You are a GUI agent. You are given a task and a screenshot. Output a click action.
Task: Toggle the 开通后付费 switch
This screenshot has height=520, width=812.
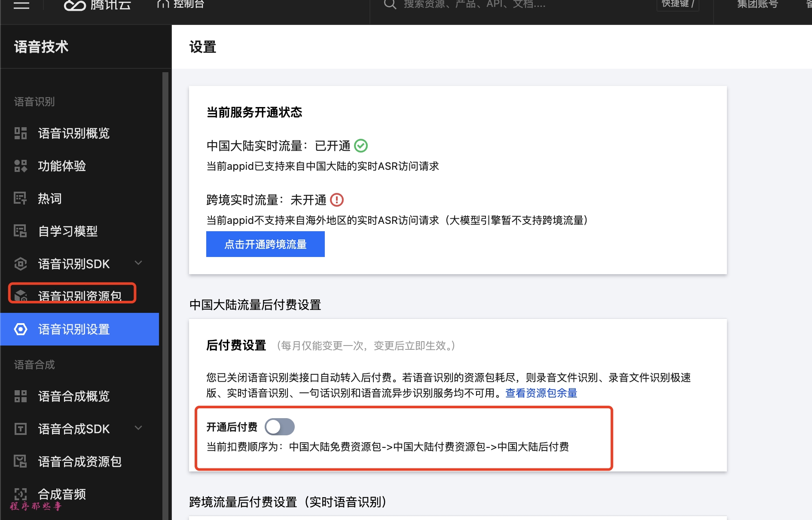point(279,427)
